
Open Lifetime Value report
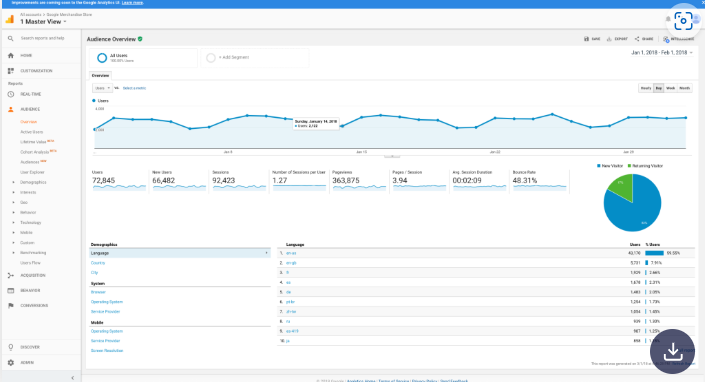(x=33, y=142)
